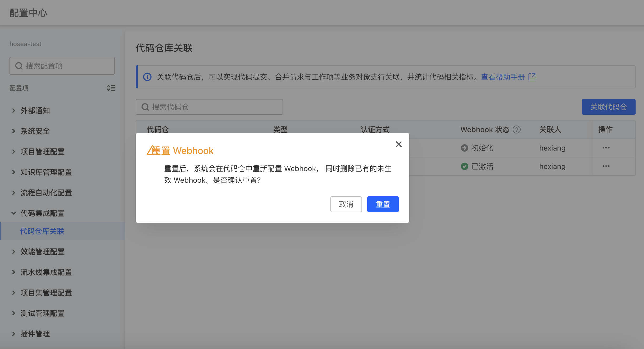644x349 pixels.
Task: Click magnifier icon in 搜索代码仓 box
Action: coord(145,107)
